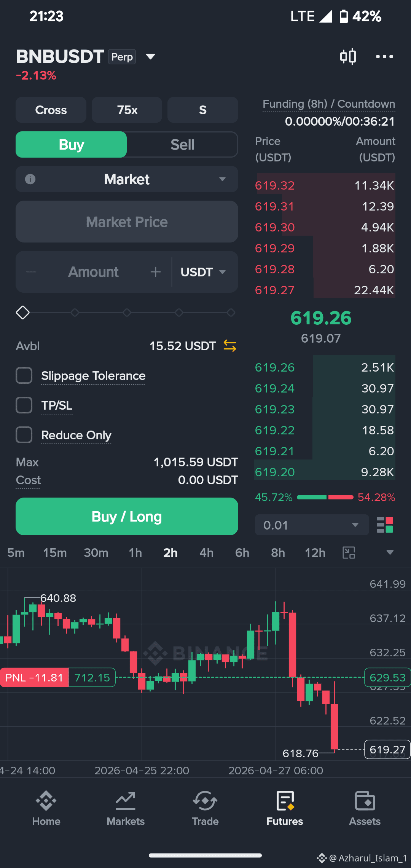Viewport: 411px width, 868px height.
Task: Tap the 619.07 mark price
Action: pos(321,338)
